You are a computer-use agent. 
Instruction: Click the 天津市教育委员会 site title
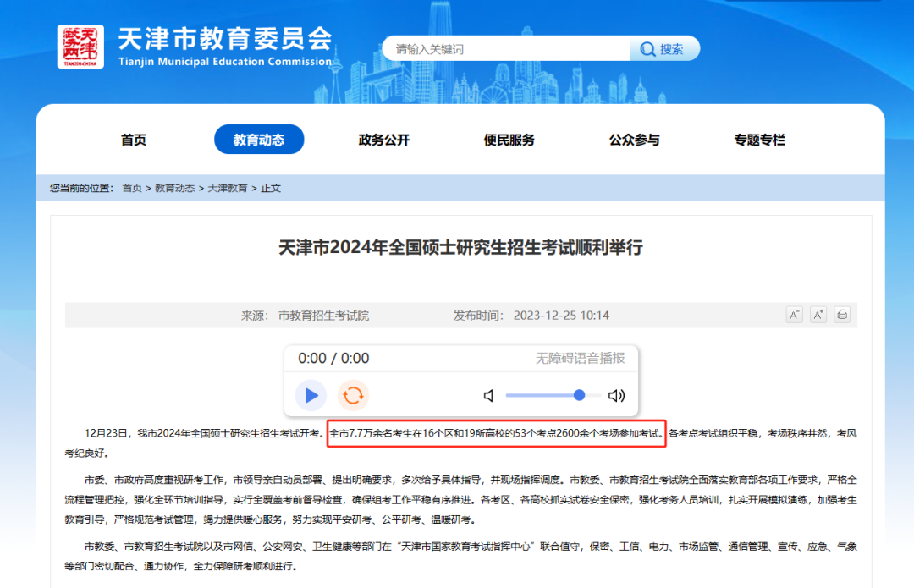[225, 38]
